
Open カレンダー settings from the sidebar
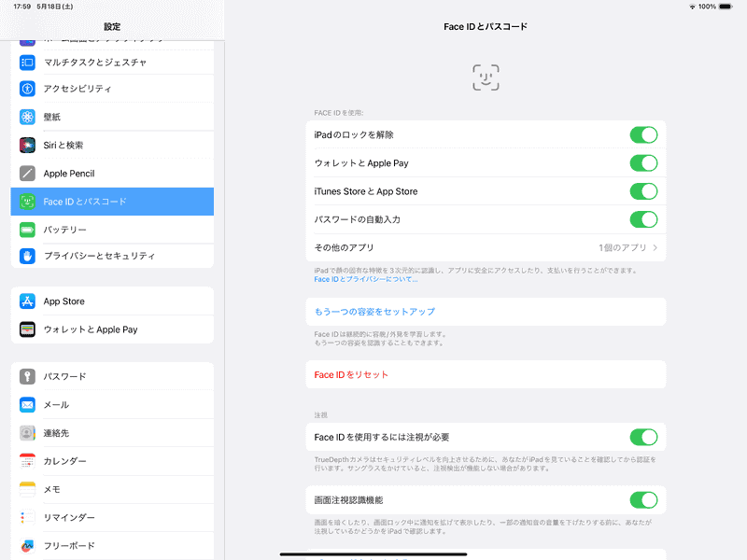point(28,461)
